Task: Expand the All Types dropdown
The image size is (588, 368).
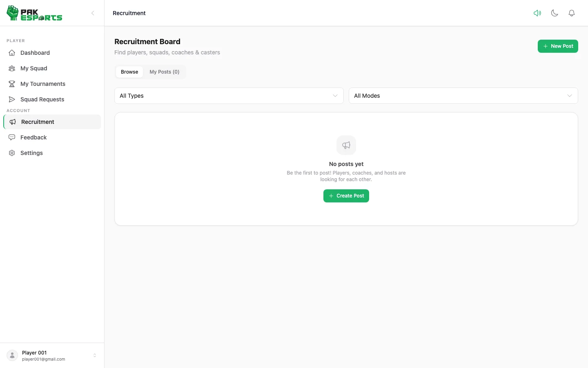Action: point(229,96)
